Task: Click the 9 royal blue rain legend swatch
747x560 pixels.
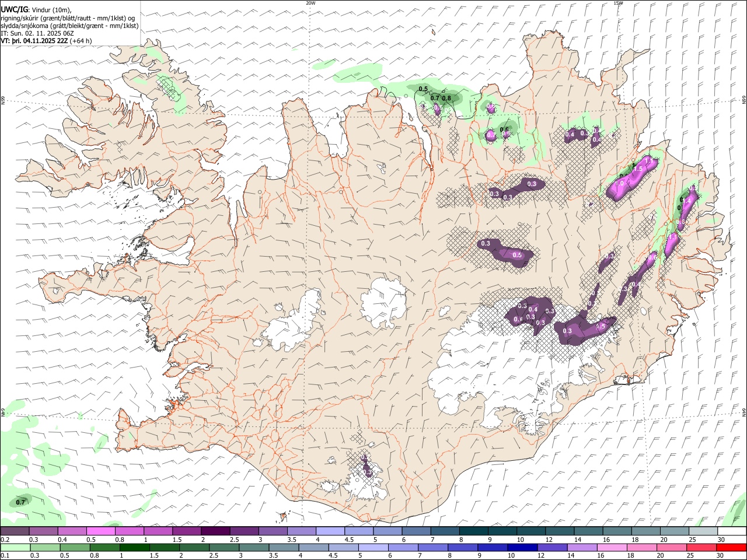Action: tap(493, 547)
